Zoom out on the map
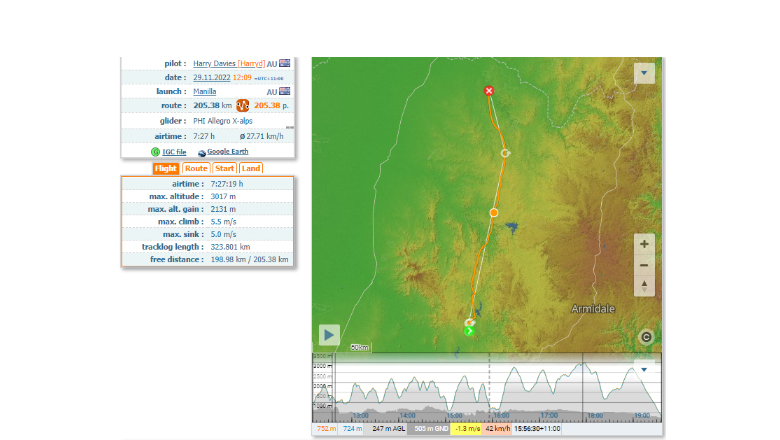The height and width of the screenshot is (440, 780). tap(644, 265)
